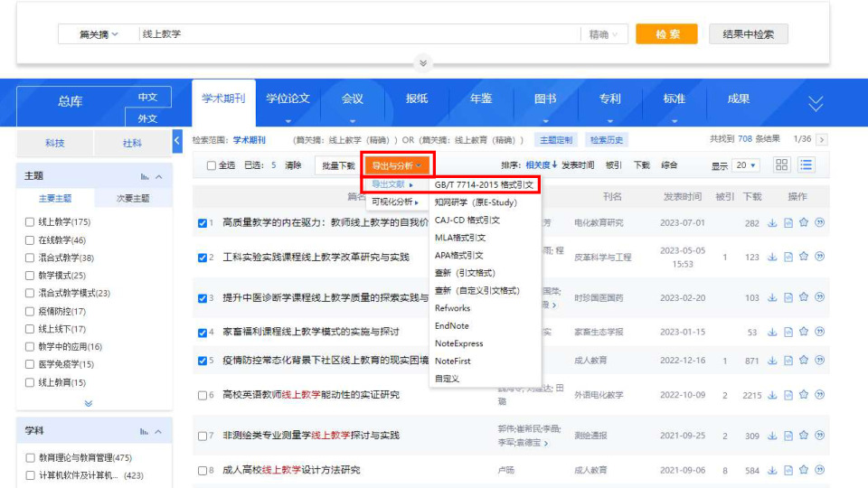Download article dated 2022-12-16
This screenshot has width=868, height=488.
tap(772, 361)
